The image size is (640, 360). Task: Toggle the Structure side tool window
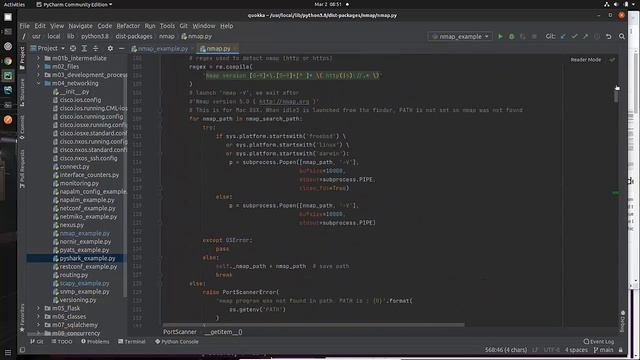click(22, 92)
